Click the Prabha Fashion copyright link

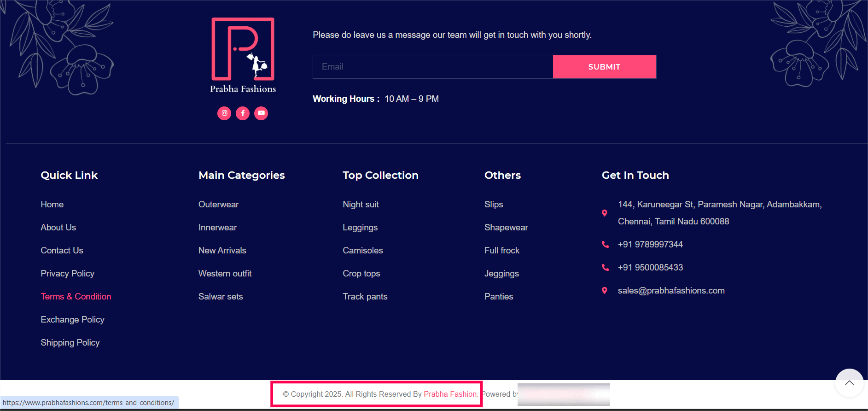(450, 394)
